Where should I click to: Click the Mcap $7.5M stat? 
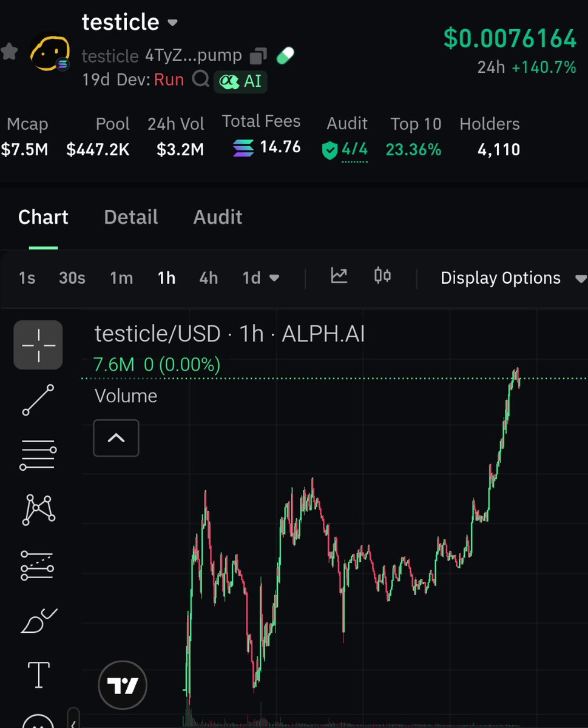[x=25, y=136]
